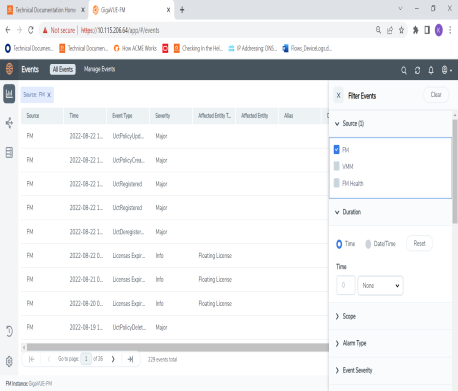The height and width of the screenshot is (391, 458).
Task: Click the Go to page number field
Action: (x=86, y=359)
